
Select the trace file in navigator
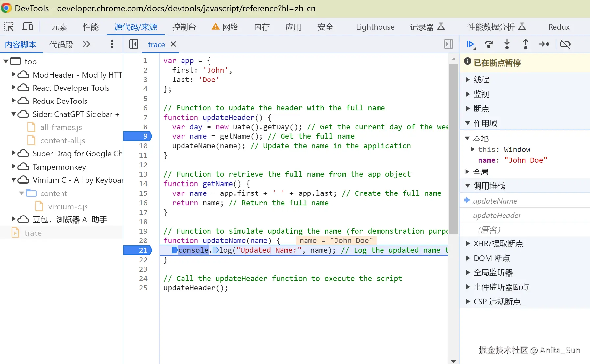33,233
